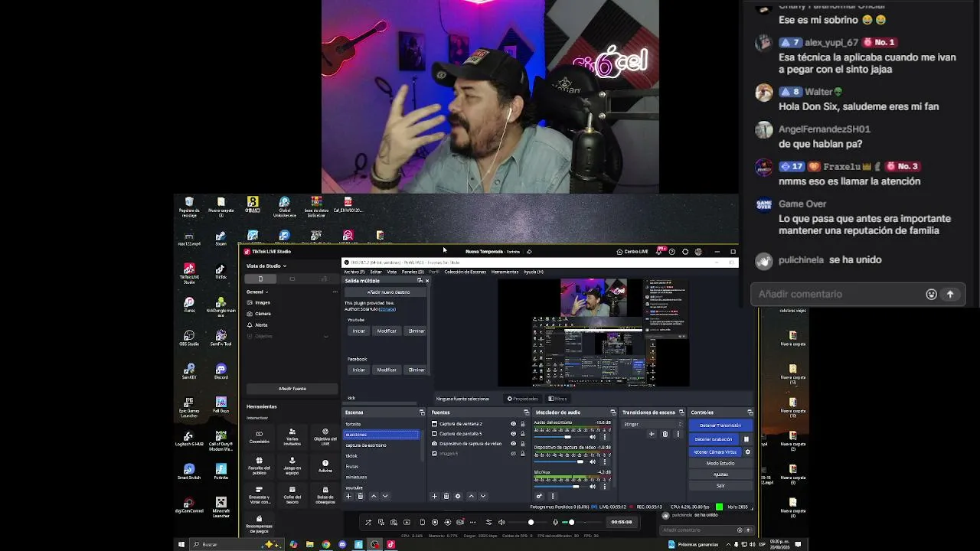Viewport: 980px width, 551px height.
Task: Expand General section chevron
Action: (x=266, y=292)
